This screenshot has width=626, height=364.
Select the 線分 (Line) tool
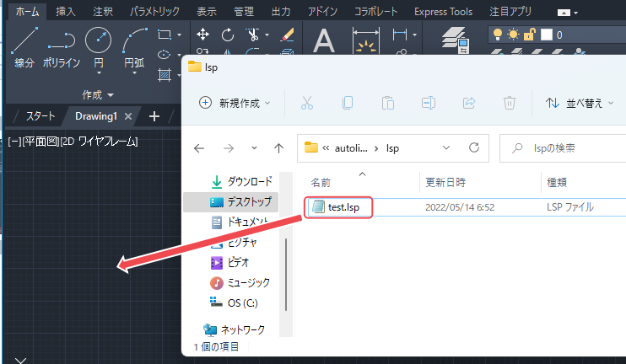coord(24,46)
